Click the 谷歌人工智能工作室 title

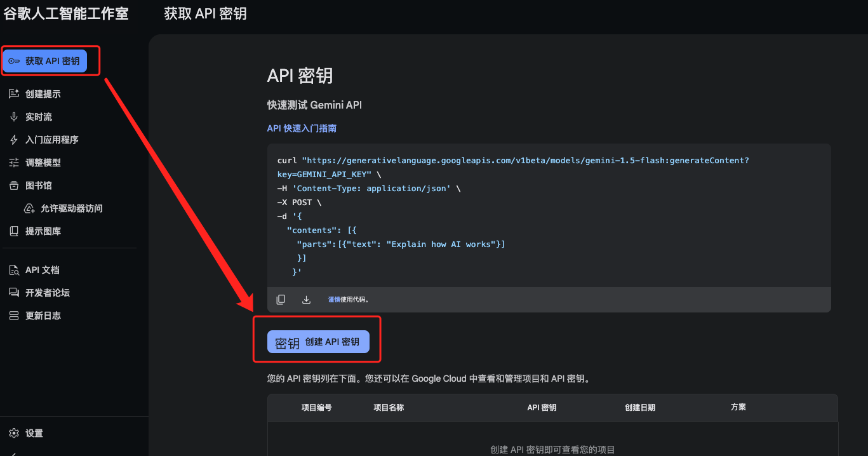pyautogui.click(x=66, y=13)
